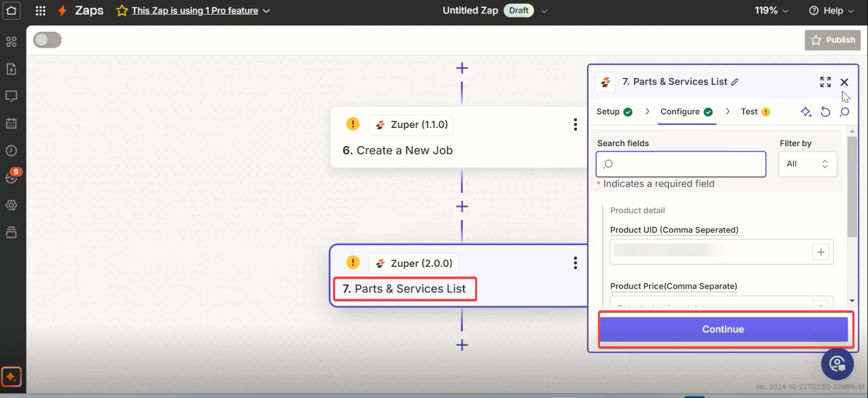Open the Help dropdown menu
The width and height of the screenshot is (868, 398).
(x=832, y=10)
